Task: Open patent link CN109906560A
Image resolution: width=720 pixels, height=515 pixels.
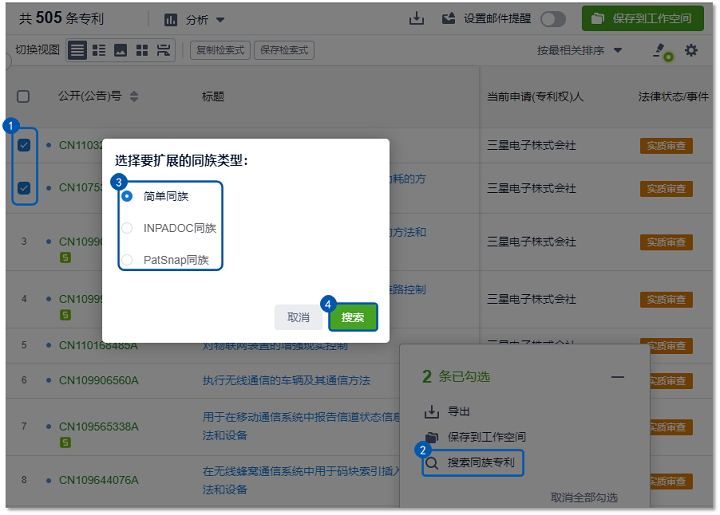Action: (98, 380)
